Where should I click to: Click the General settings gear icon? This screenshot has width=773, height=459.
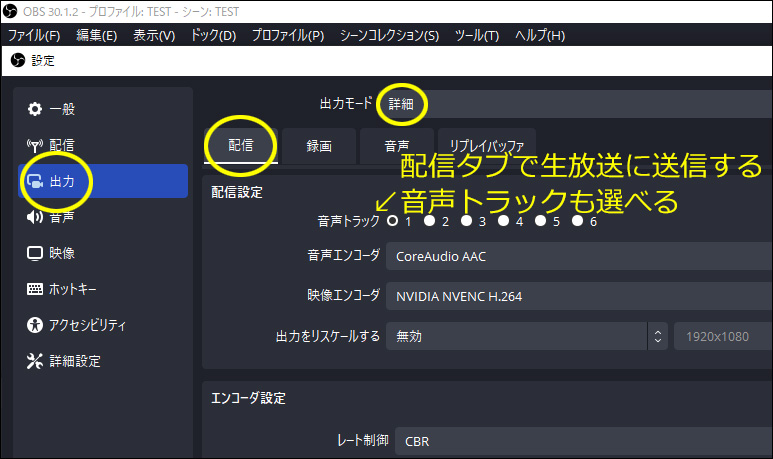point(35,109)
